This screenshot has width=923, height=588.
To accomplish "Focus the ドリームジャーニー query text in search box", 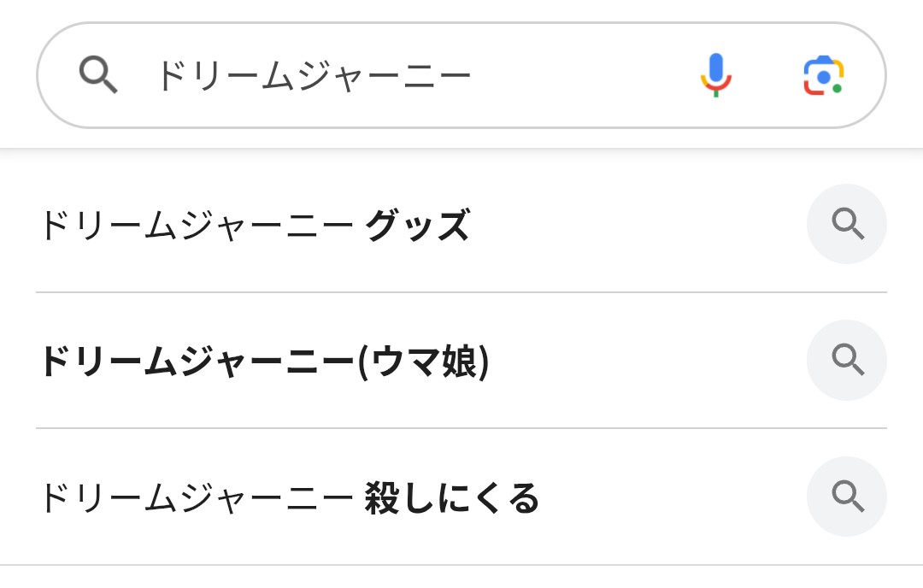I will [x=313, y=76].
